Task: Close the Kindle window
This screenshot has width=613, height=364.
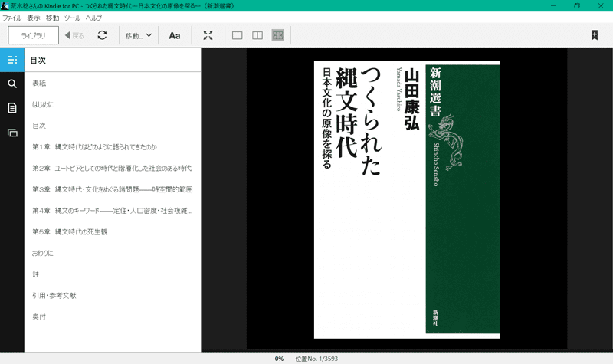Action: 601,6
